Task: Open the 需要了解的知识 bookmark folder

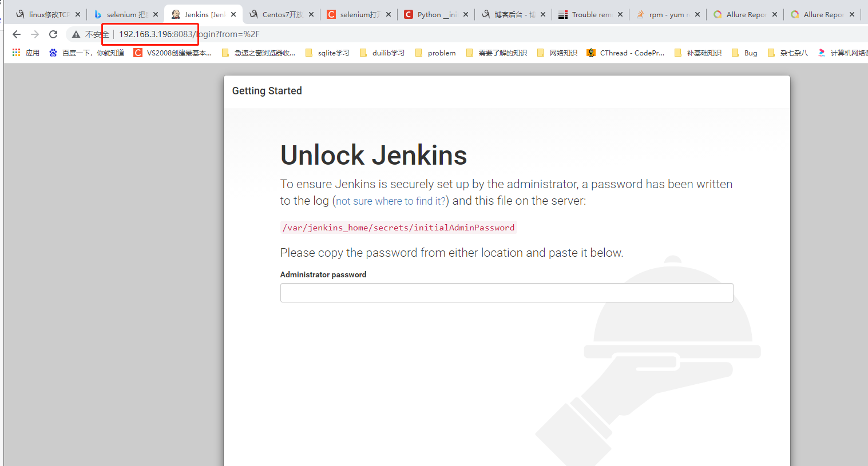Action: [x=497, y=53]
